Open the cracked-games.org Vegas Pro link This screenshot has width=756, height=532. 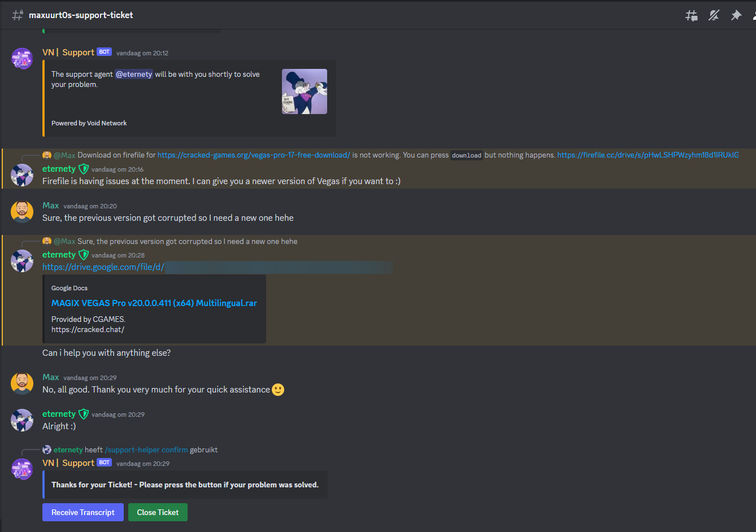[x=254, y=155]
